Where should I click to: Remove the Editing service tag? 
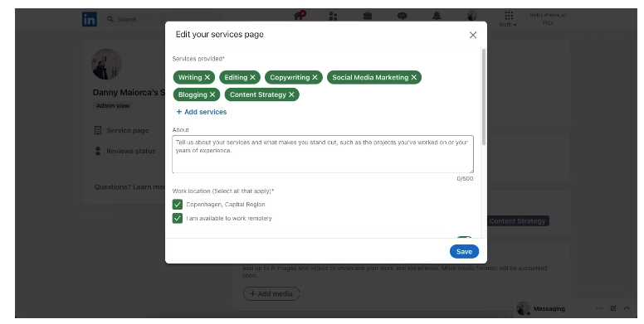pos(252,77)
